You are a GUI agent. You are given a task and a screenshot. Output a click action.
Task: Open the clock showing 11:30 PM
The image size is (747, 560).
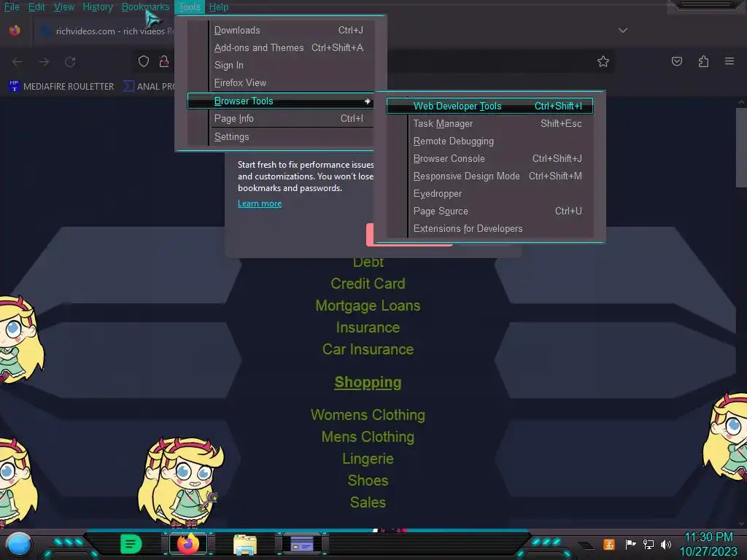tap(708, 544)
